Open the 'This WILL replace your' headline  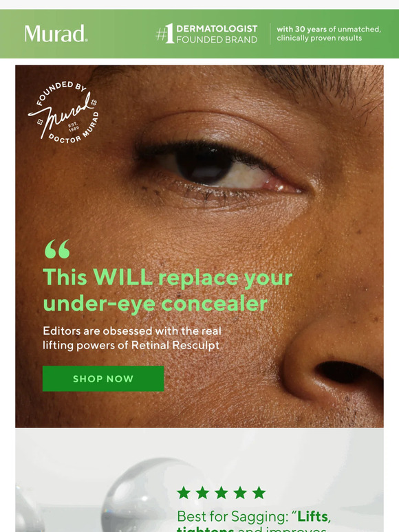[168, 277]
